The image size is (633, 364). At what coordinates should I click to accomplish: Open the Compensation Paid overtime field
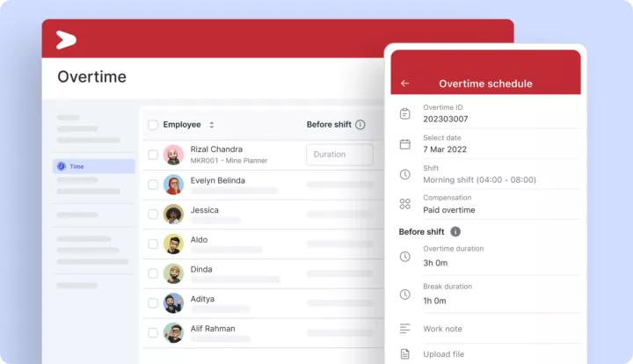pyautogui.click(x=448, y=210)
